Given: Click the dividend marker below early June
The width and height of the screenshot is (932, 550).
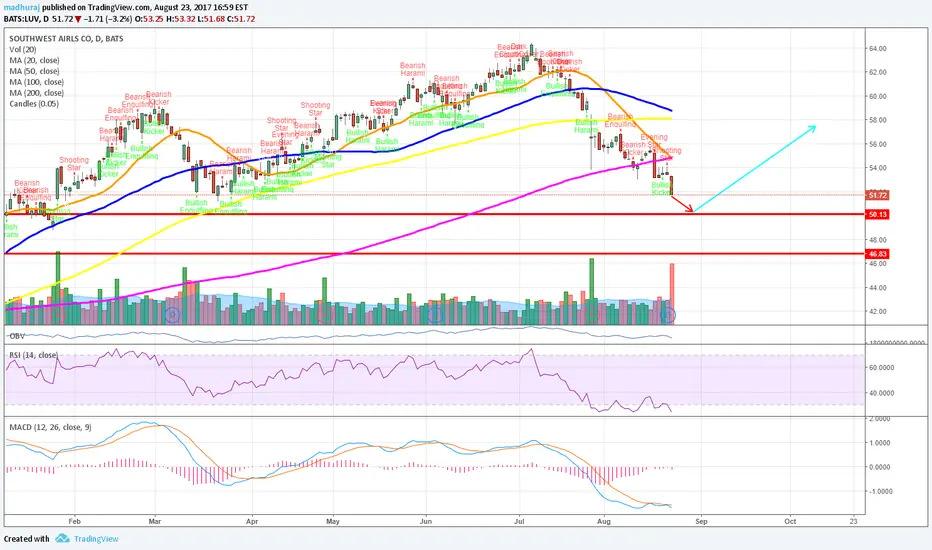Looking at the screenshot, I should tap(436, 314).
